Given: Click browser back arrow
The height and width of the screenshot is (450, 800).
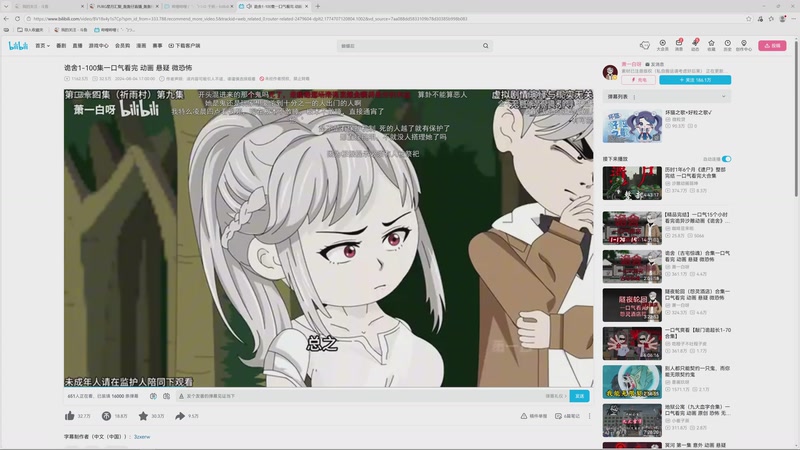Looking at the screenshot, I should (6, 19).
